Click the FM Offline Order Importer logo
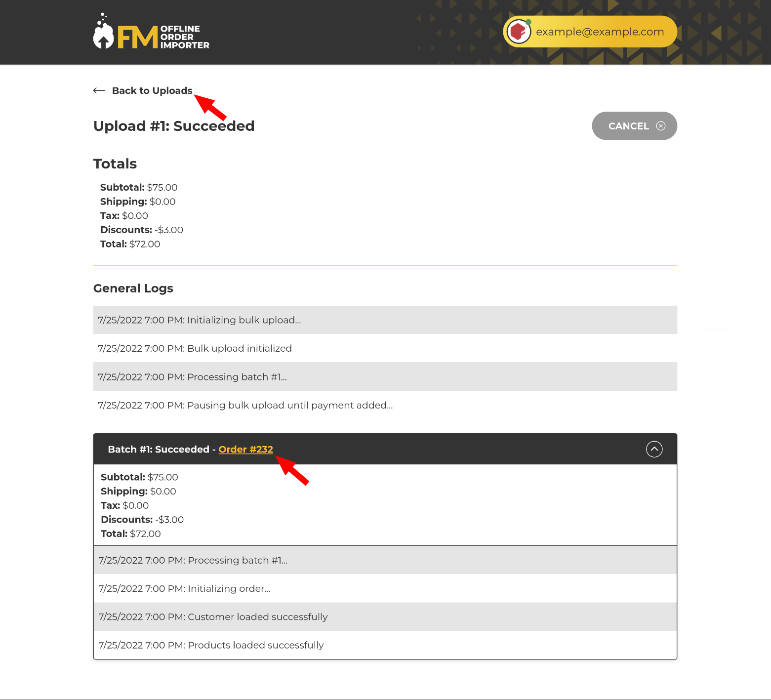This screenshot has height=700, width=771. [x=151, y=32]
